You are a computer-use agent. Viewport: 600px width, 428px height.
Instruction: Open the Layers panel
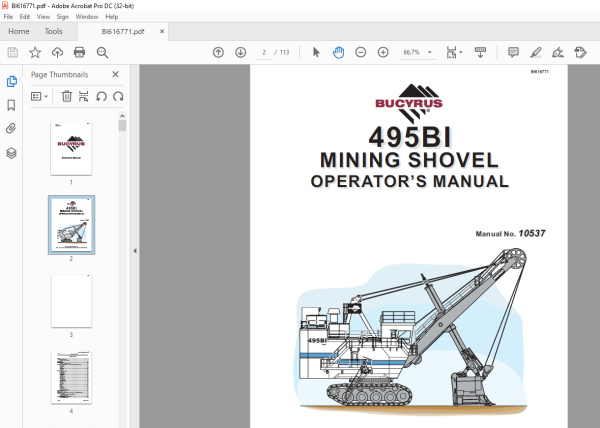click(11, 153)
